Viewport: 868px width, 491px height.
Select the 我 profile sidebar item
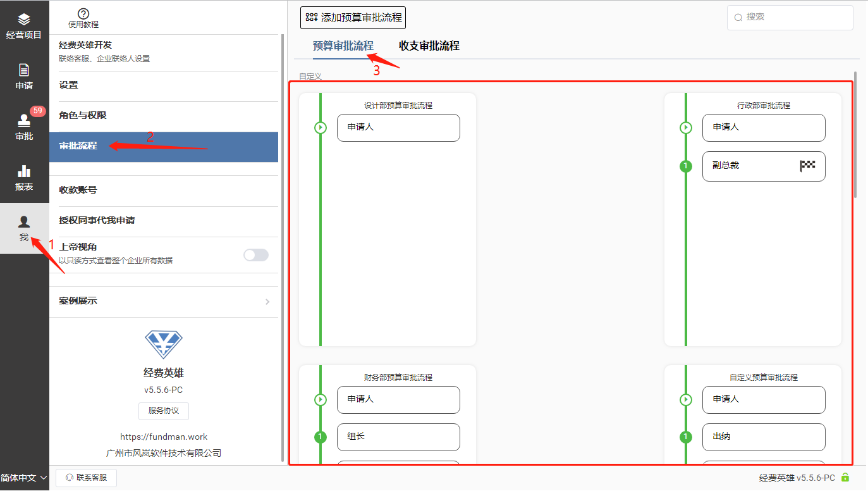[24, 228]
